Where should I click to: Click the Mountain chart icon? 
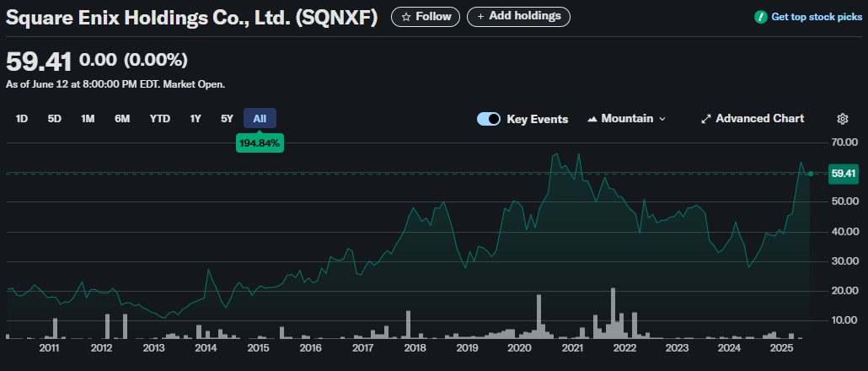592,119
